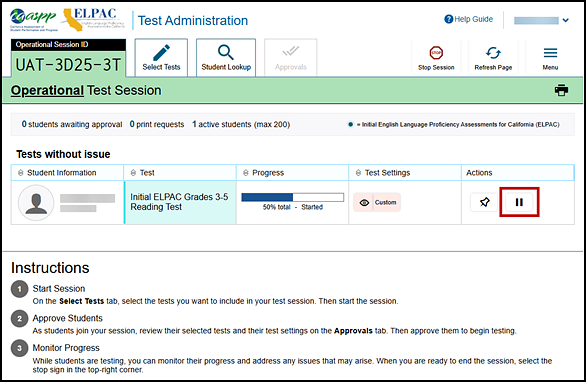Open the Student Lookup tab
Screen dimensions: 586x382
tap(226, 58)
